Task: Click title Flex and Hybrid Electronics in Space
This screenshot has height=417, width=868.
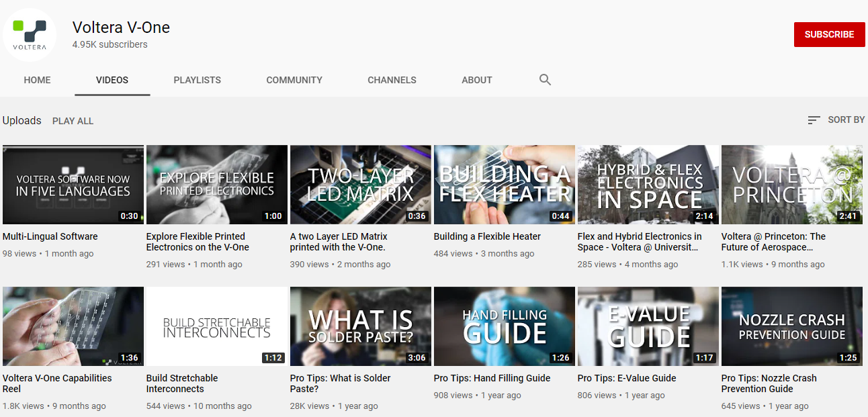Action: point(640,242)
